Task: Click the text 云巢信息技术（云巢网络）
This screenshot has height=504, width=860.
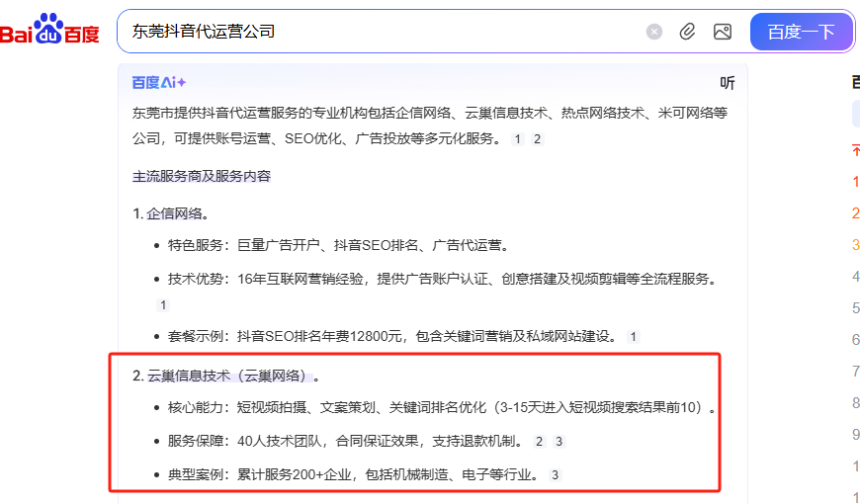Action: [227, 377]
